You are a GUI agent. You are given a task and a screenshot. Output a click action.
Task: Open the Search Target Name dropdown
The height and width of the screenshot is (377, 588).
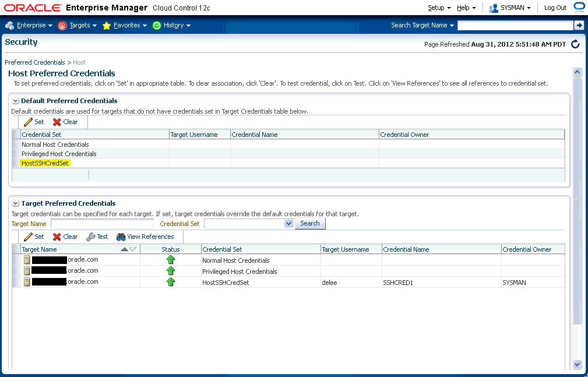(422, 25)
